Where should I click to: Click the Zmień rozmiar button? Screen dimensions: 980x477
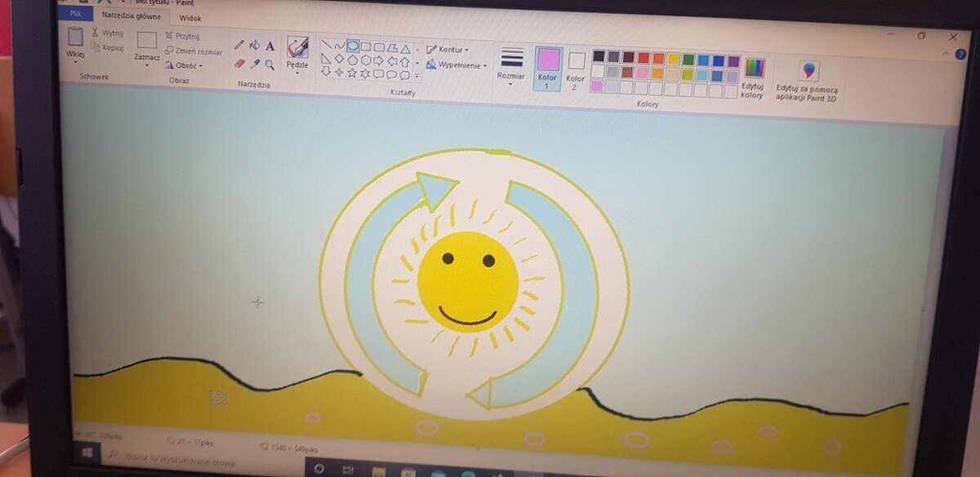pos(193,51)
